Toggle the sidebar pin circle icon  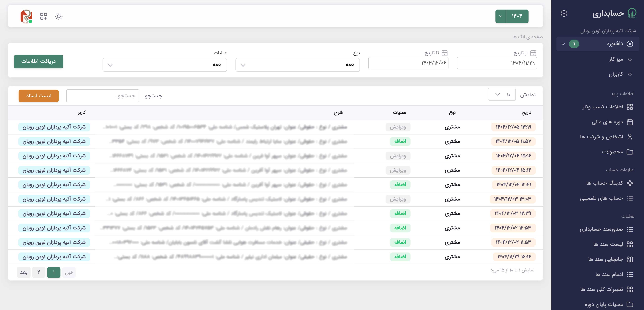(x=564, y=13)
